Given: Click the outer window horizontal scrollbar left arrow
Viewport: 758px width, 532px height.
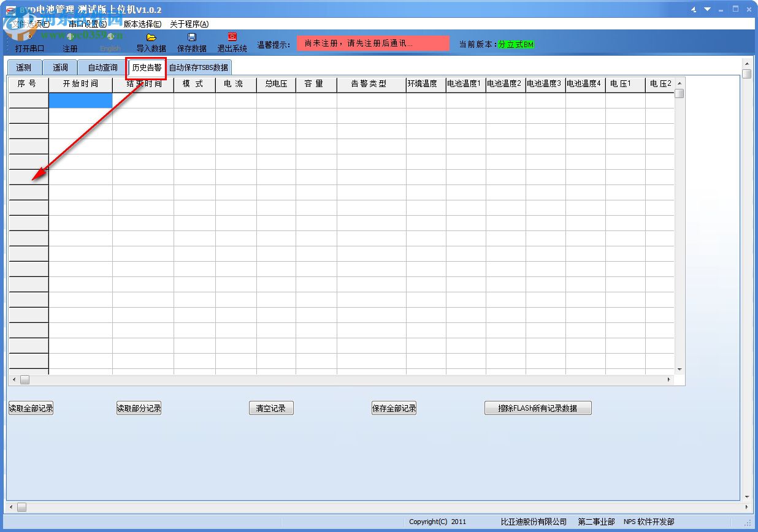Looking at the screenshot, I should coord(10,507).
